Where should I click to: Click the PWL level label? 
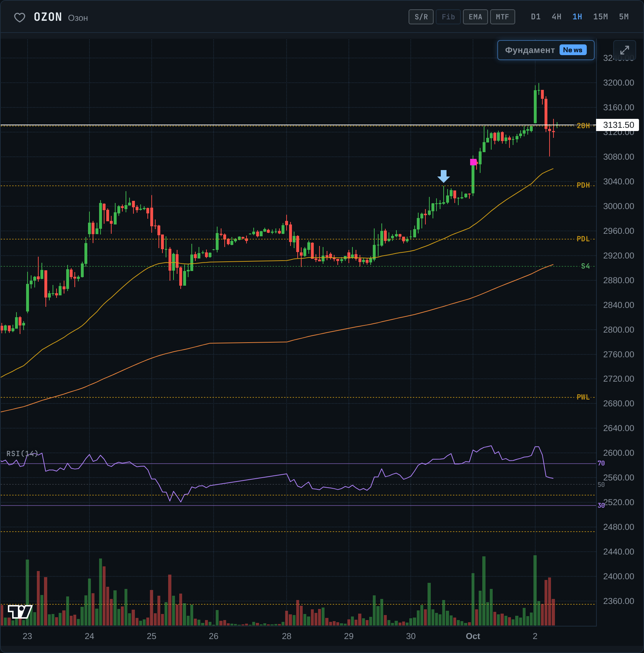click(x=583, y=397)
